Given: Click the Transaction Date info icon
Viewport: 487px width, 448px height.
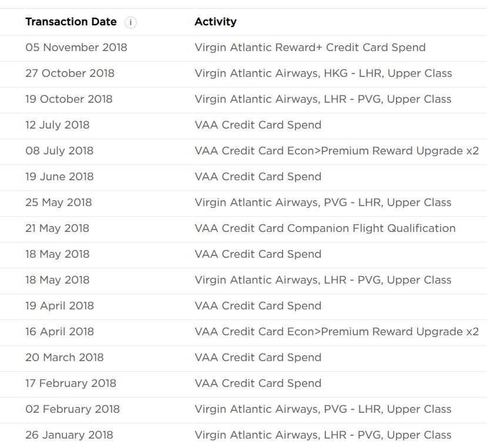Looking at the screenshot, I should (130, 22).
